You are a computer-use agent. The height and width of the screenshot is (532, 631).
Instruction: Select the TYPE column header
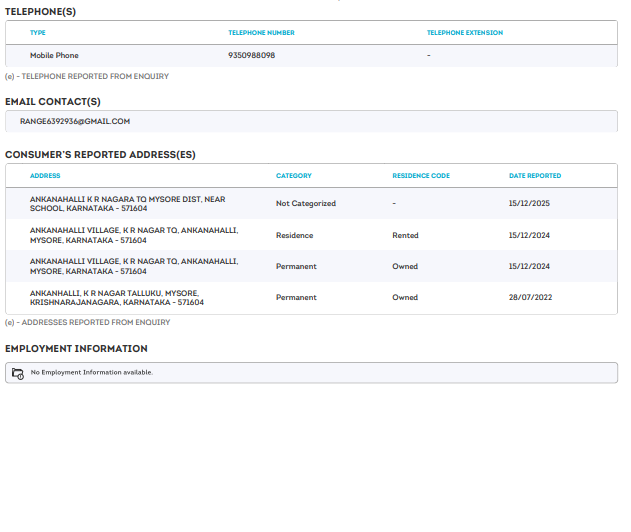38,33
